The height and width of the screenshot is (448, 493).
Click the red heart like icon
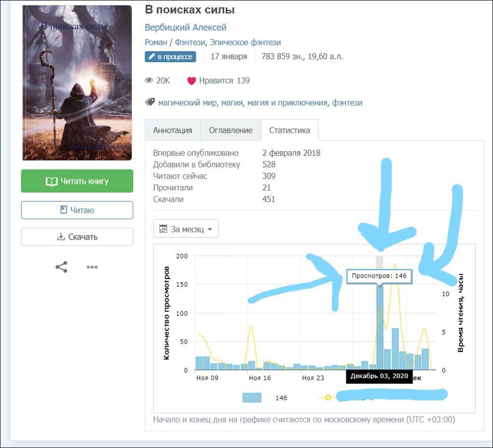(x=192, y=81)
